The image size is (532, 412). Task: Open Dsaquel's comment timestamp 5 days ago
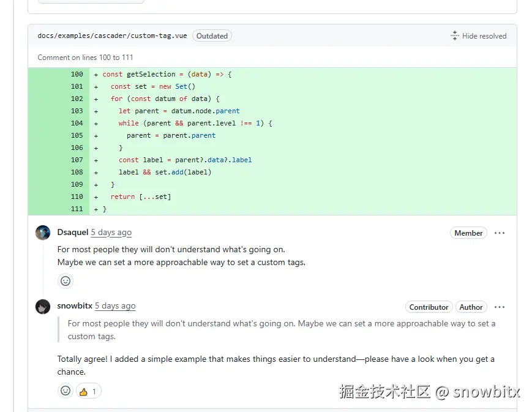pyautogui.click(x=111, y=233)
